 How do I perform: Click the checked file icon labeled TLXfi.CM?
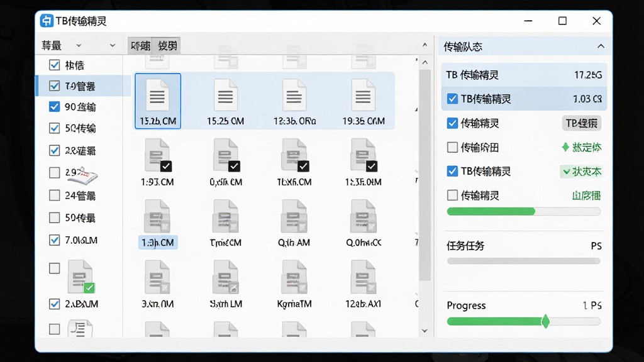pos(294,155)
